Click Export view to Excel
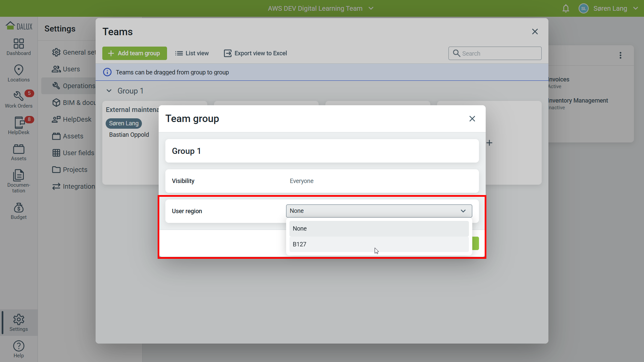Viewport: 644px width, 362px height. click(256, 53)
